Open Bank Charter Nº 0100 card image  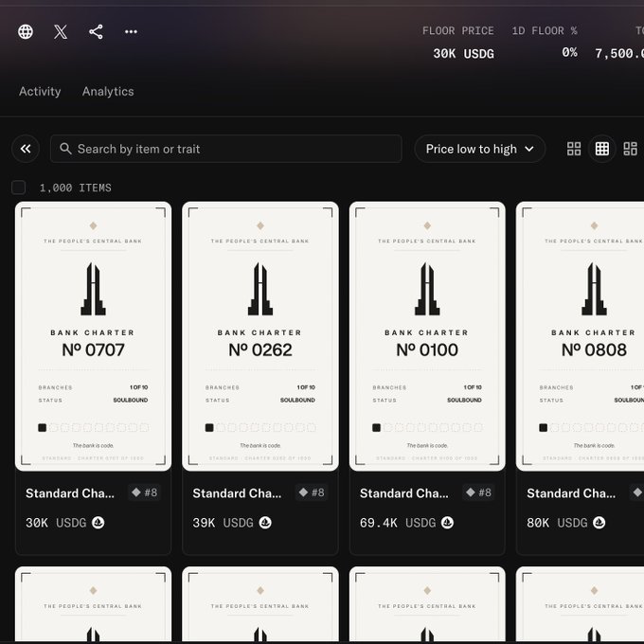pos(427,336)
